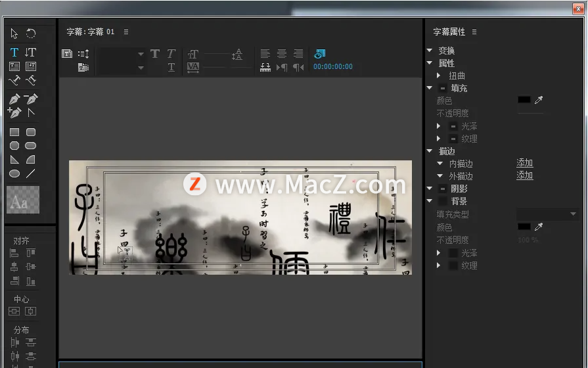Select the Area Type tool
Image resolution: width=588 pixels, height=368 pixels.
click(14, 66)
